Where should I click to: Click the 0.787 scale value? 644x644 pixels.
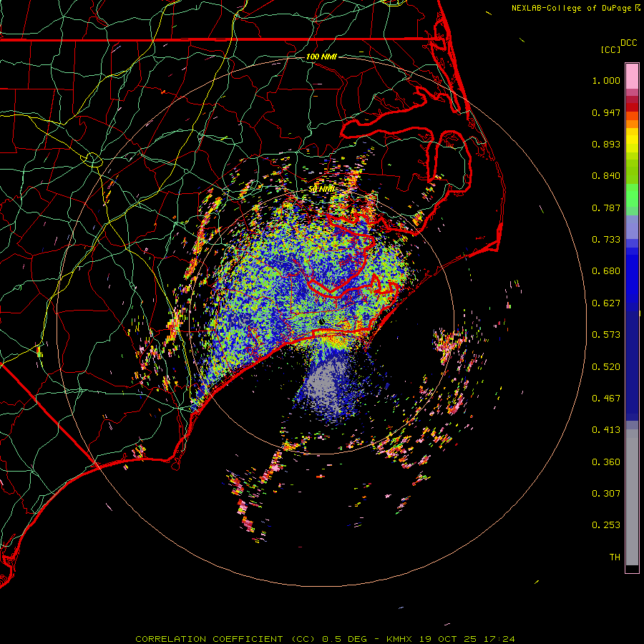tap(606, 208)
